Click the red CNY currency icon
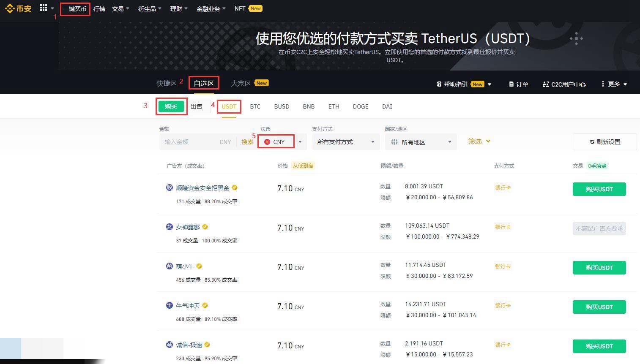This screenshot has height=364, width=640. click(x=267, y=142)
